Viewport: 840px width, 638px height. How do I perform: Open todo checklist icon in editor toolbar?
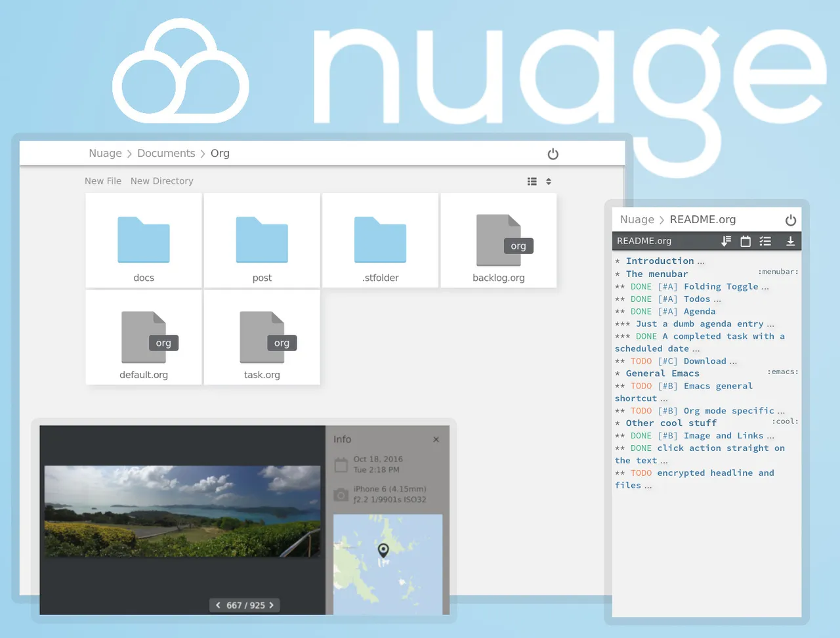tap(765, 241)
